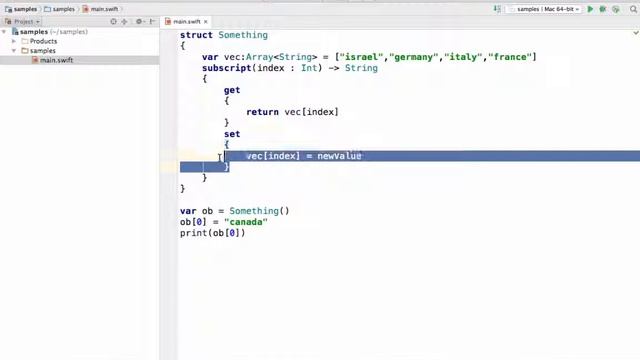Open the Project view selector dropdown

pyautogui.click(x=22, y=22)
